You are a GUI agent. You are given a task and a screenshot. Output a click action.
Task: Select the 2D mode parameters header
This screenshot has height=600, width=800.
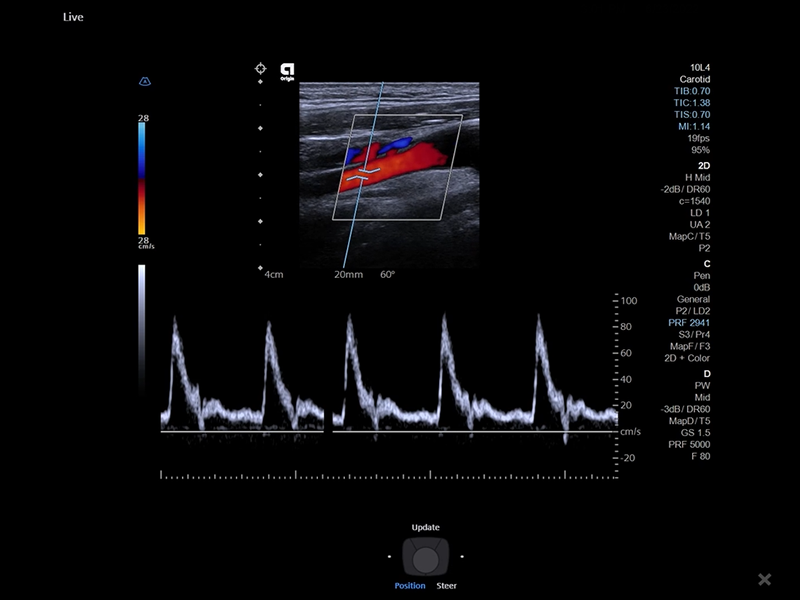pyautogui.click(x=703, y=165)
